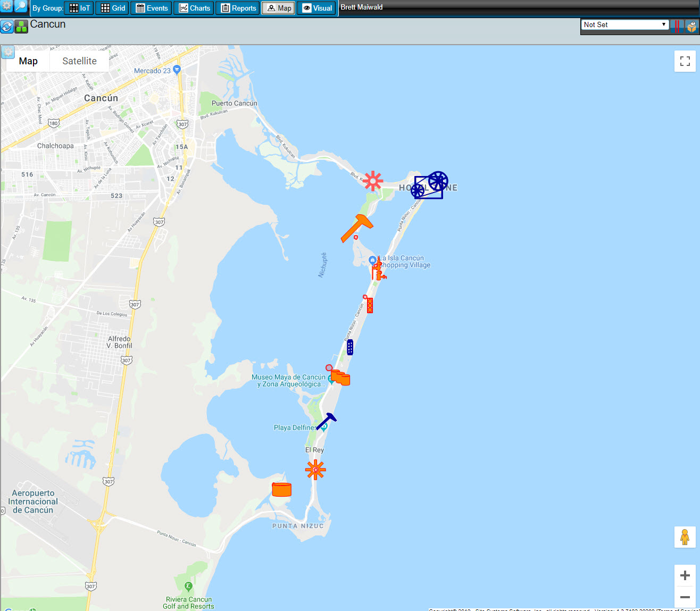Open the Charts view
Screen dimensions: 700x611
point(194,8)
